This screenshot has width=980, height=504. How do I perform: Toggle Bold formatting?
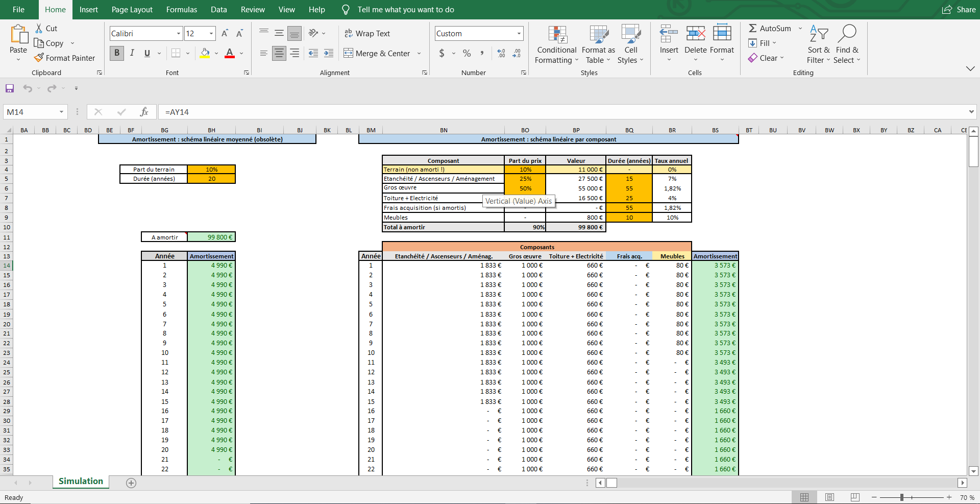(x=117, y=53)
